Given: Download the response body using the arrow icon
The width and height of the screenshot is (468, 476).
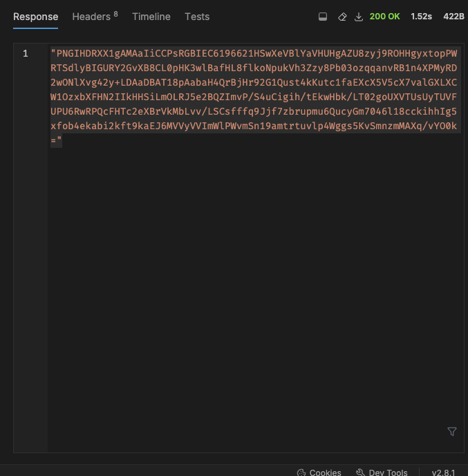Looking at the screenshot, I should pos(359,17).
